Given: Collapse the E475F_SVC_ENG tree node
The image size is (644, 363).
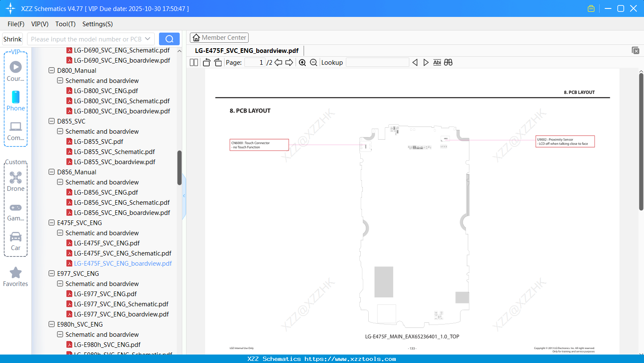Looking at the screenshot, I should coord(52,223).
